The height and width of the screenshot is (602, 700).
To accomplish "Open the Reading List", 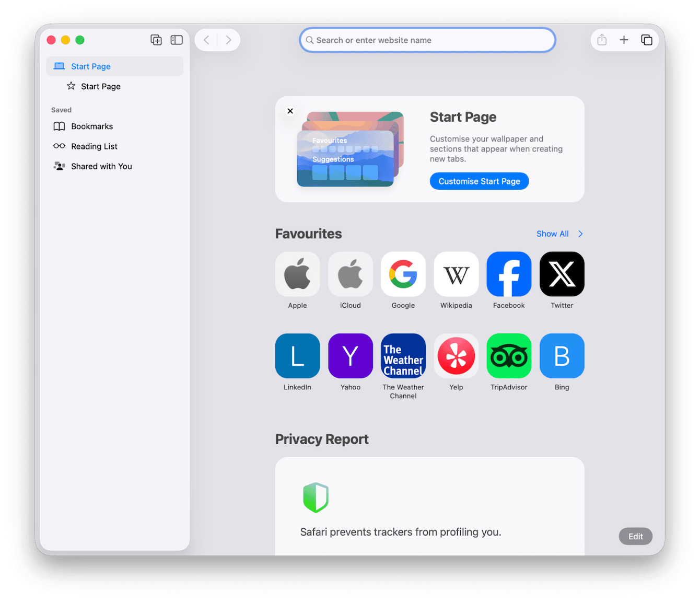I will point(94,146).
